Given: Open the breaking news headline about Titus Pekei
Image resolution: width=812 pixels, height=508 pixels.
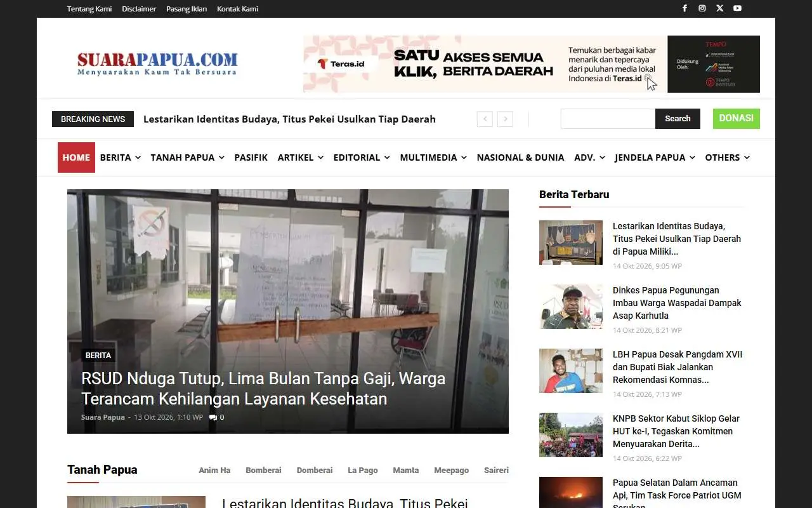Looking at the screenshot, I should tap(289, 119).
